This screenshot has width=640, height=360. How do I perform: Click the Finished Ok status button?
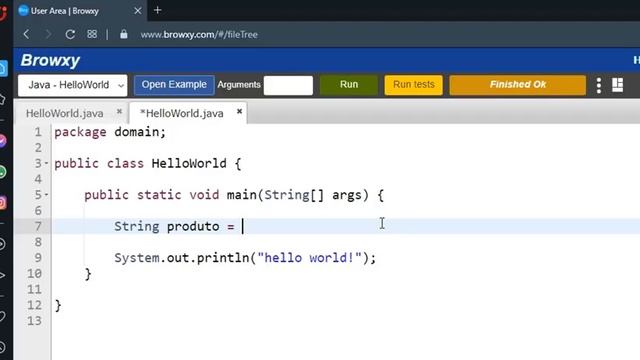tap(518, 84)
